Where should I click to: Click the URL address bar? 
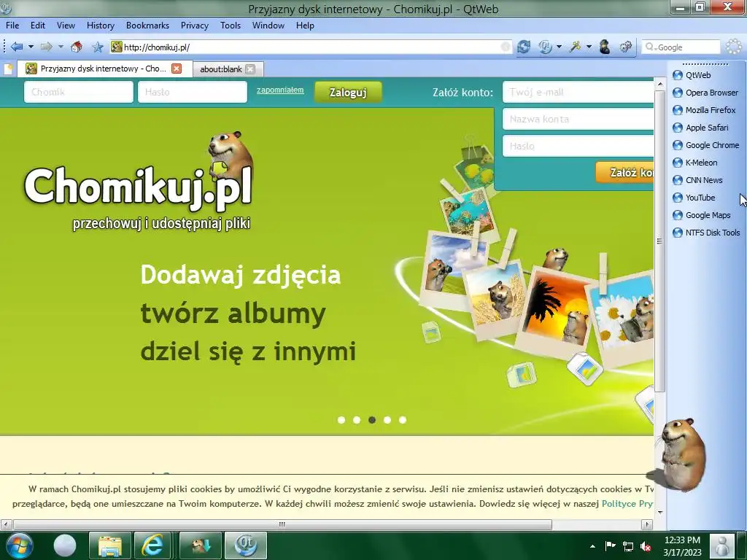(311, 47)
